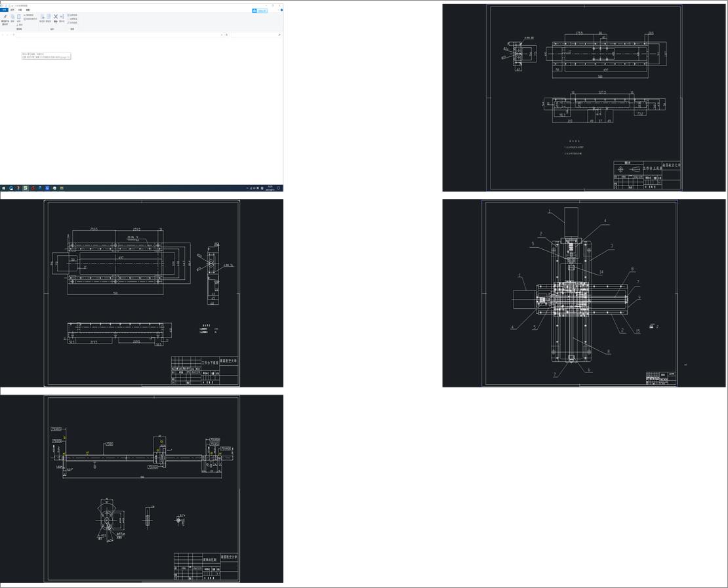Click Select all in the ribbon

coord(72,15)
